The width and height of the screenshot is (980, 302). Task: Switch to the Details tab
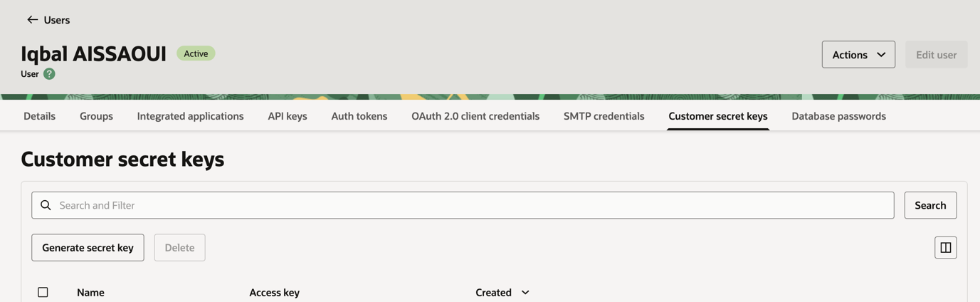tap(39, 116)
